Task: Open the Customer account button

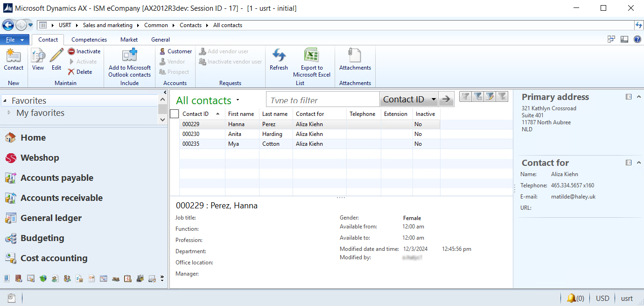Action: tap(175, 51)
